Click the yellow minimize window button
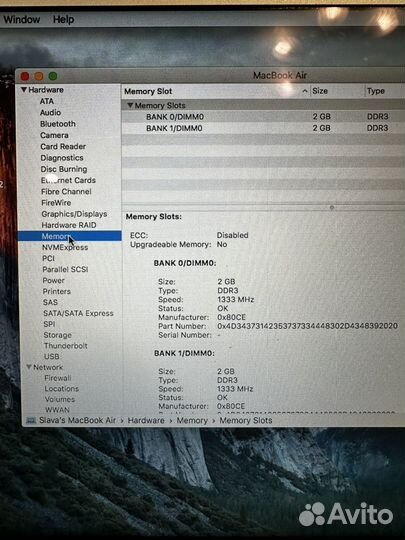The image size is (405, 540). click(x=39, y=76)
